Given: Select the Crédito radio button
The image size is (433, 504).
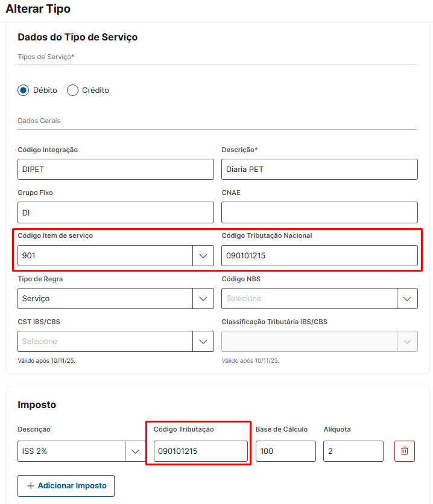Looking at the screenshot, I should [73, 91].
